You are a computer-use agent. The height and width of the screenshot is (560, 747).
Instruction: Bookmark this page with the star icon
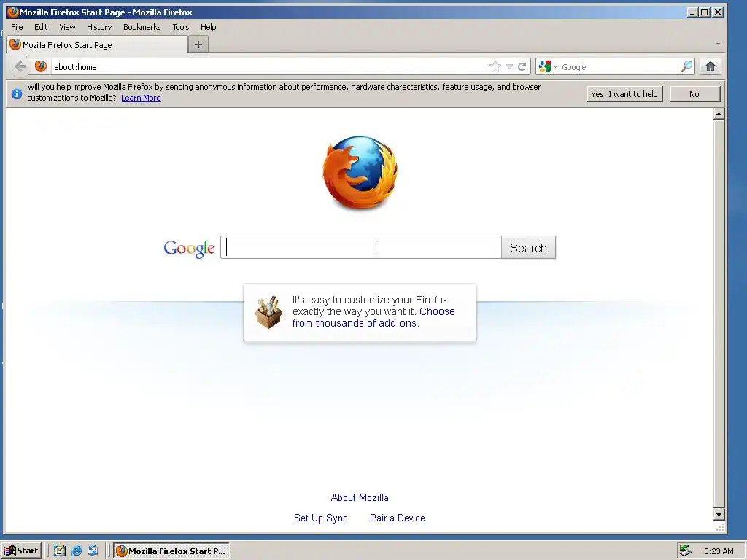(495, 66)
